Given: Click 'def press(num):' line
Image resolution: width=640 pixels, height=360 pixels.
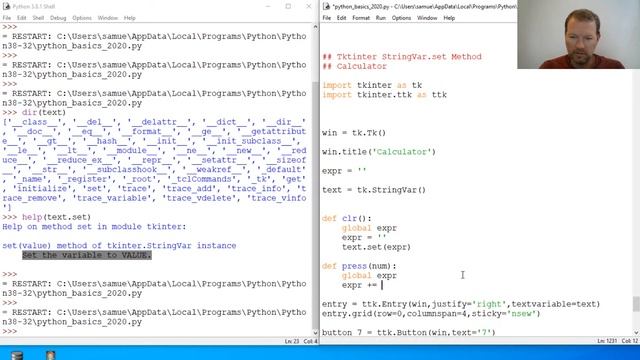Looking at the screenshot, I should pos(359,266).
